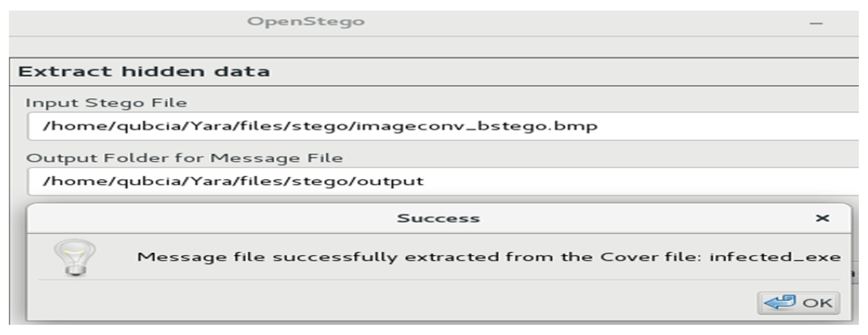
Task: Click the Success dialog title bar
Action: [438, 218]
